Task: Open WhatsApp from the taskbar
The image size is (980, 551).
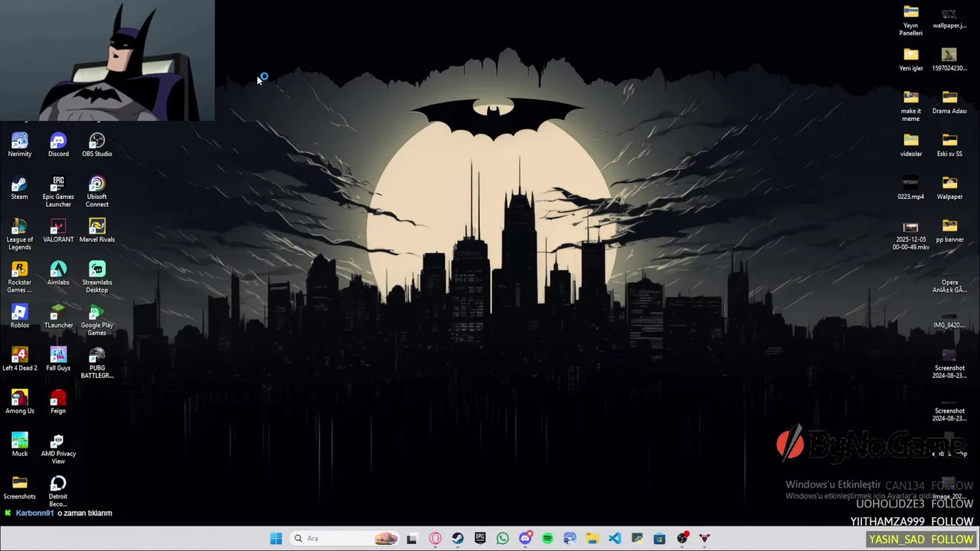Action: point(502,539)
